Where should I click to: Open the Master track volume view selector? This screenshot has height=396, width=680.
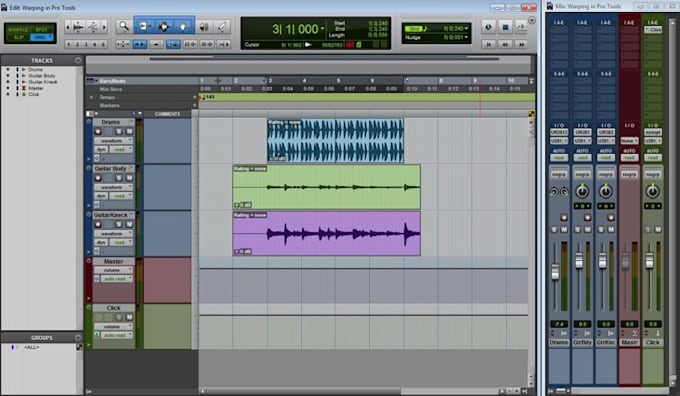[x=114, y=270]
